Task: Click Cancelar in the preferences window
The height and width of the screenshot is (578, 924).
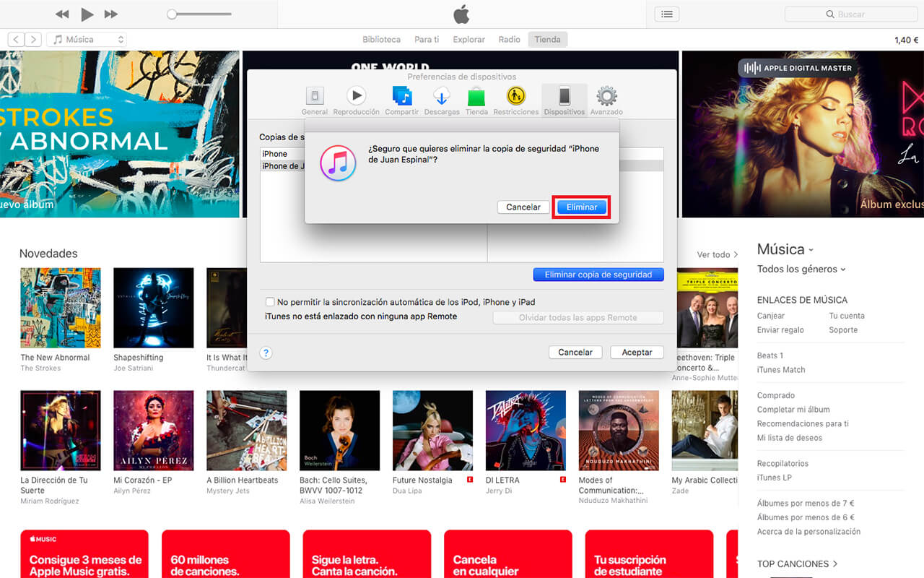Action: coord(575,353)
